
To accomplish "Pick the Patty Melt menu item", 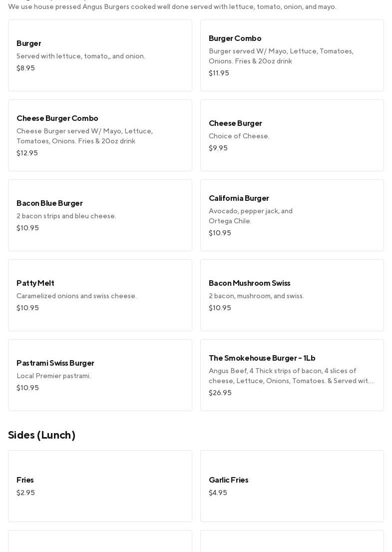I will coord(100,295).
